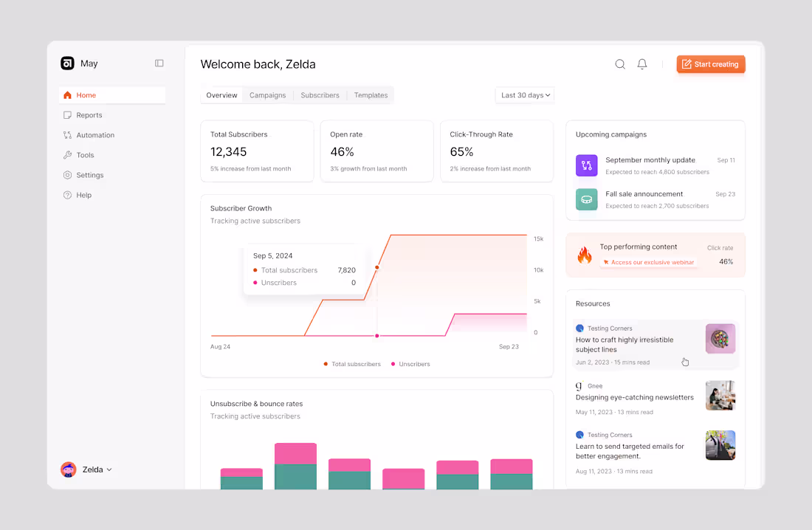Click the Start creating button
Image resolution: width=812 pixels, height=530 pixels.
click(710, 64)
